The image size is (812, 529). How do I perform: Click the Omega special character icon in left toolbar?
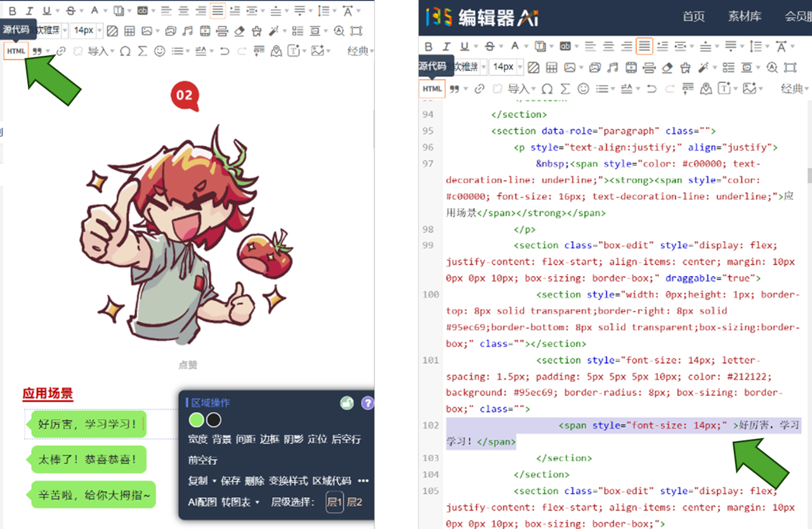tap(125, 51)
